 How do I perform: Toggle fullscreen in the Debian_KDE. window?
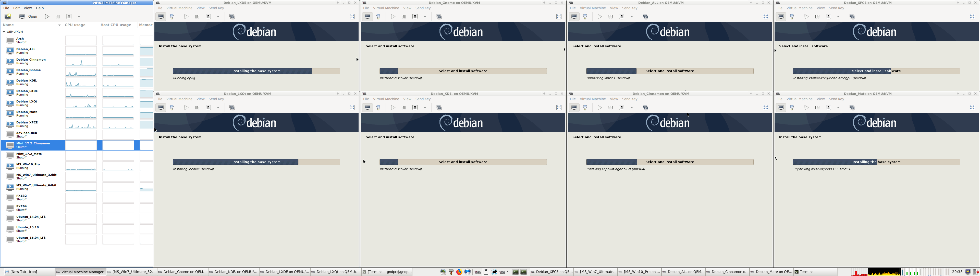[x=559, y=108]
